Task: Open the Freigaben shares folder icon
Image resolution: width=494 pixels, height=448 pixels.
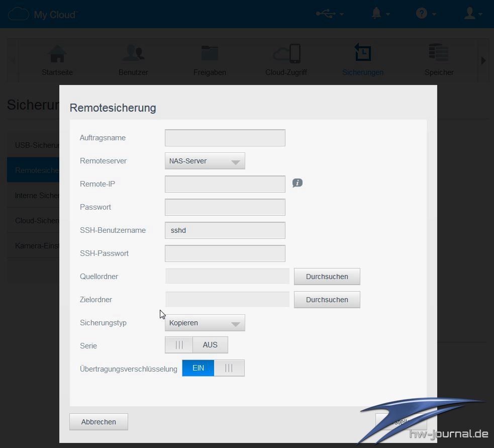Action: [x=210, y=54]
